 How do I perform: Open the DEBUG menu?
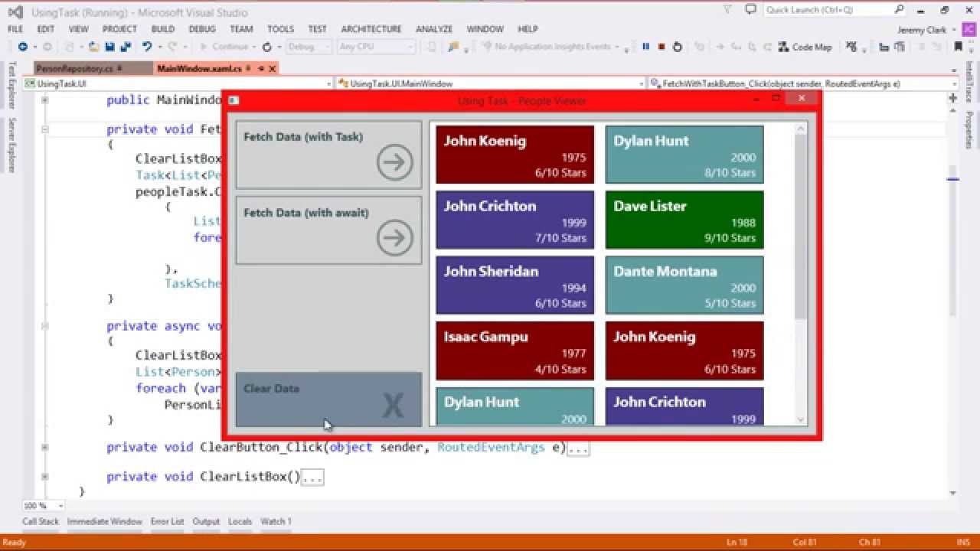coord(202,29)
